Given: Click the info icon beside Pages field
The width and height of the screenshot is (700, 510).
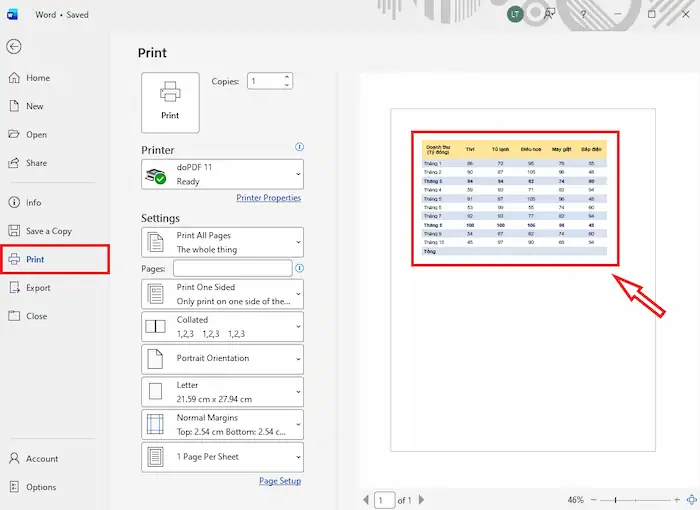Looking at the screenshot, I should (x=300, y=268).
